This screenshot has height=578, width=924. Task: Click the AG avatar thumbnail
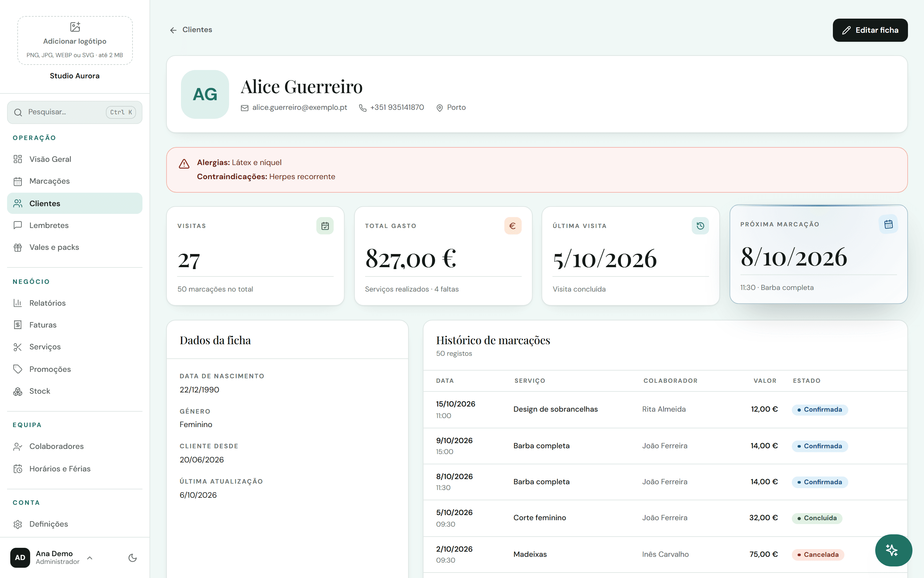(205, 94)
